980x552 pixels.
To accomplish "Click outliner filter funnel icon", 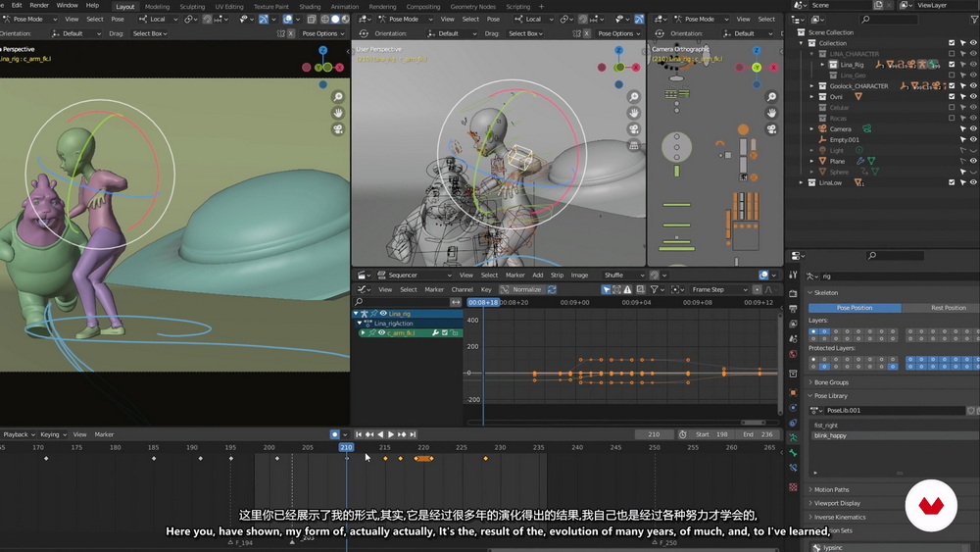I will coord(974,20).
